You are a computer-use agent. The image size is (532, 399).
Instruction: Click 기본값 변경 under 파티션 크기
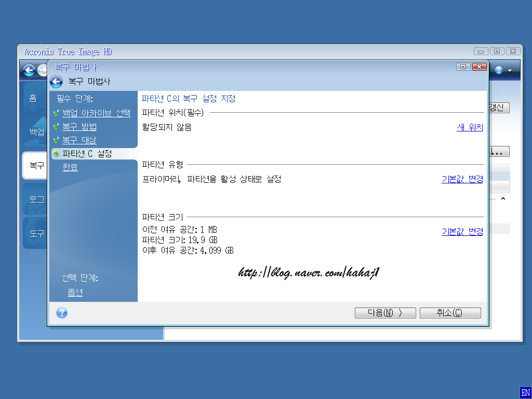(462, 232)
